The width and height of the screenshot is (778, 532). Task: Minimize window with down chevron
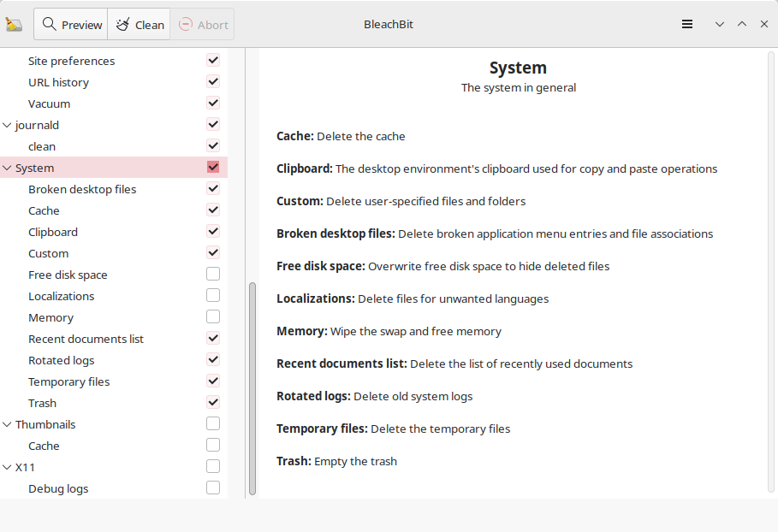[x=720, y=24]
